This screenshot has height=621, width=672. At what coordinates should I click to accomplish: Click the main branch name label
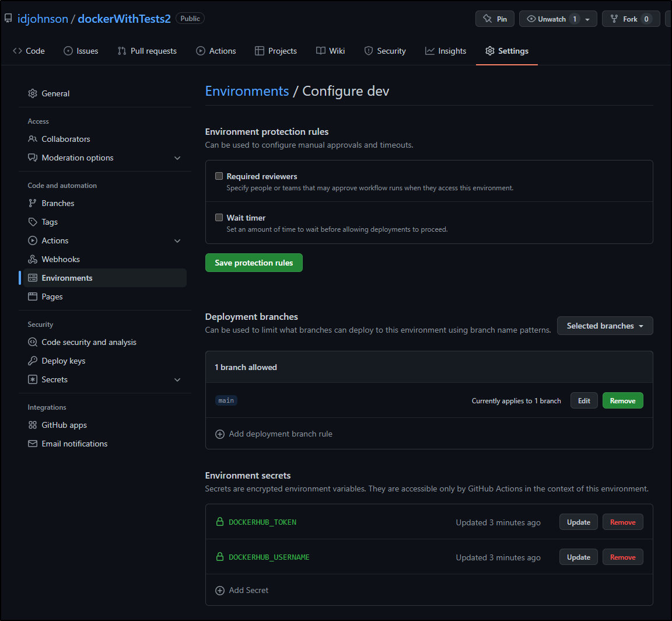click(226, 400)
